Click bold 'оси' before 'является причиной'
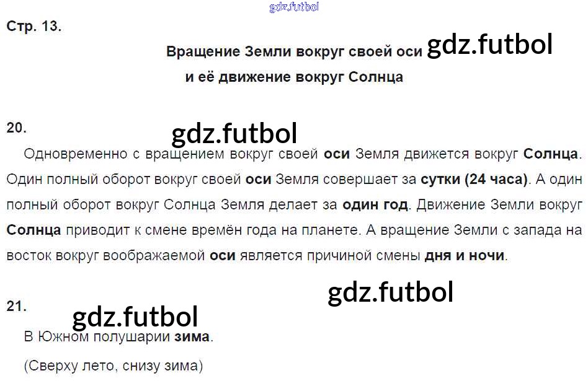The height and width of the screenshot is (381, 588). pyautogui.click(x=222, y=255)
